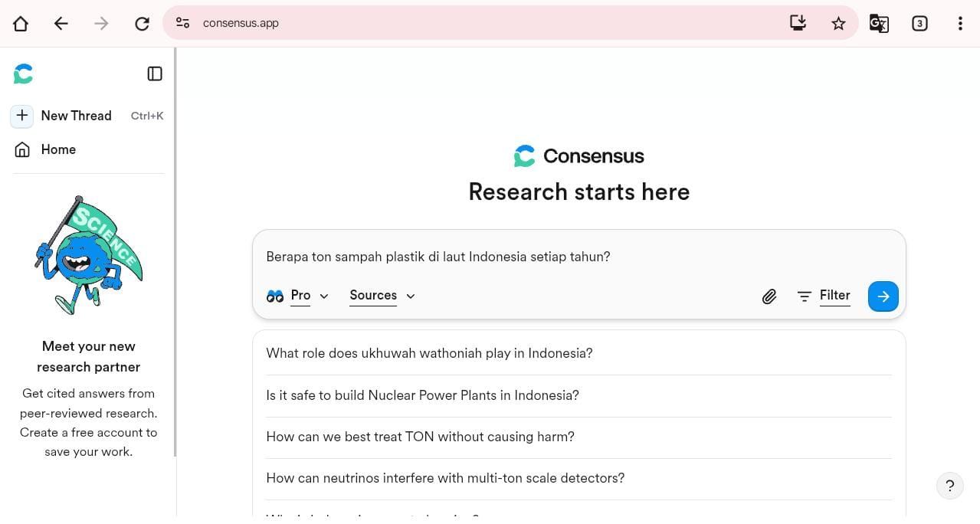The width and height of the screenshot is (980, 524).
Task: Open Google Translate page icon
Action: tap(879, 23)
